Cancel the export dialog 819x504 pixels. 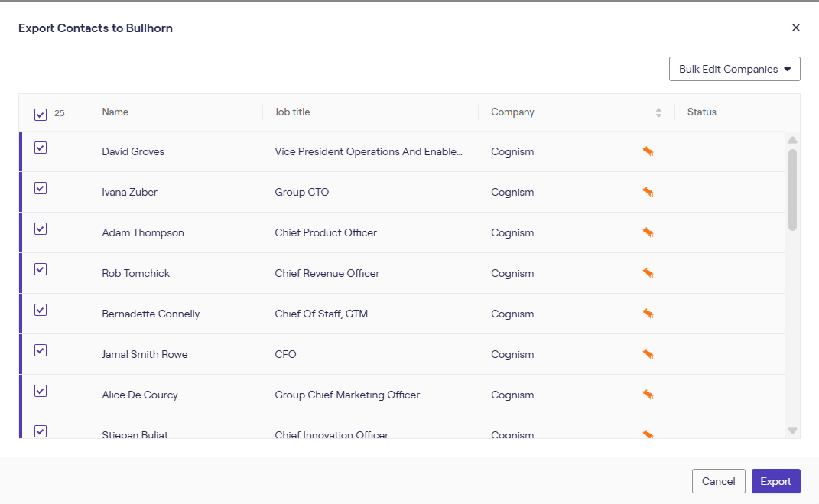(x=718, y=481)
